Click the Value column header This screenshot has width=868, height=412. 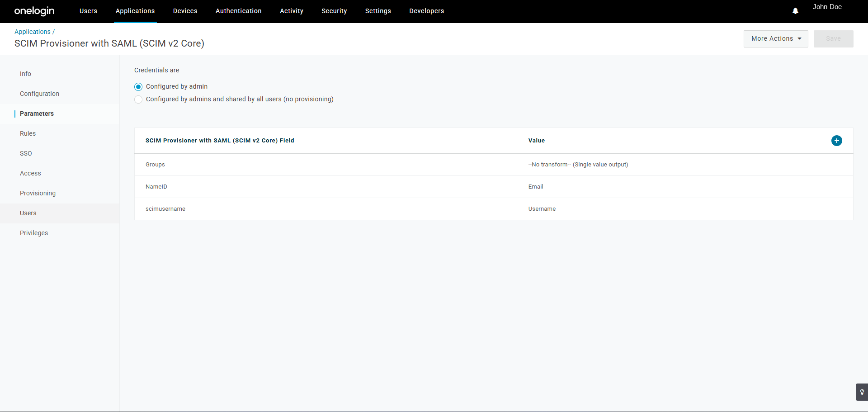[536, 141]
